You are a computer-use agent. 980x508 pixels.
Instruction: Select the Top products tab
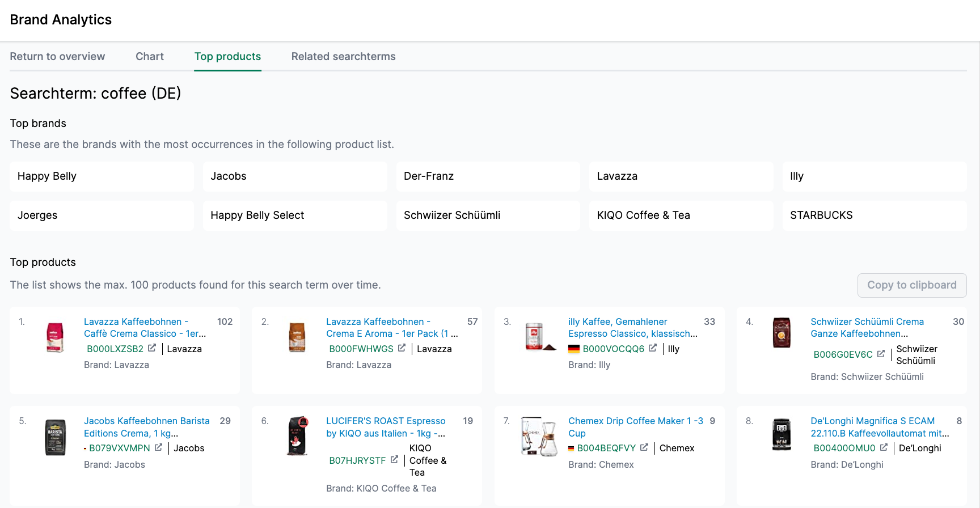click(227, 57)
